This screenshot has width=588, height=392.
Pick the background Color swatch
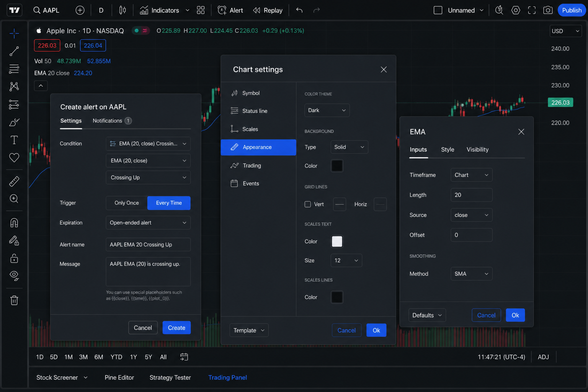pos(337,166)
